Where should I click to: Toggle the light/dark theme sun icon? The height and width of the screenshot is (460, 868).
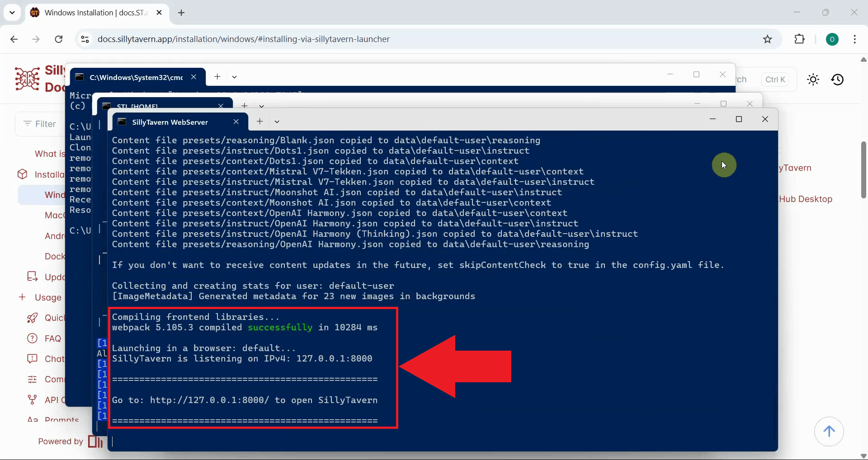point(813,80)
